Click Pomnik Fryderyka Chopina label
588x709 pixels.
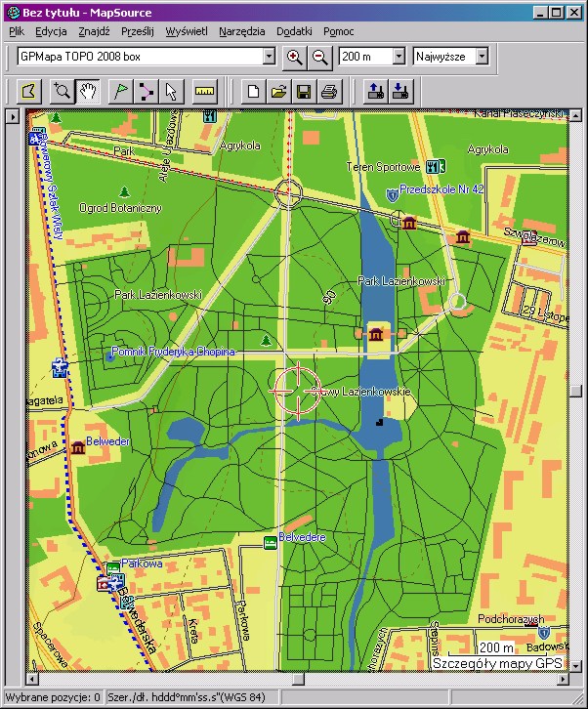(173, 352)
